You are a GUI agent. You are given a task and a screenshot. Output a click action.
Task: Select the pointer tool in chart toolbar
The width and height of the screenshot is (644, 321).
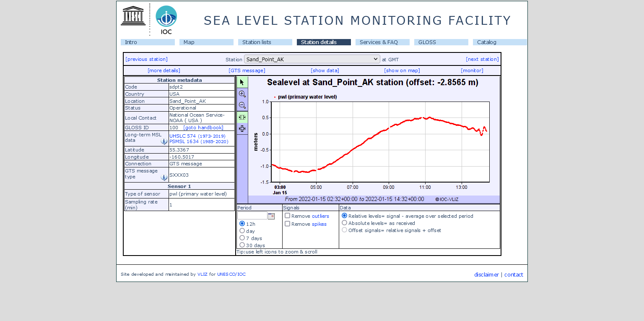[x=242, y=82]
